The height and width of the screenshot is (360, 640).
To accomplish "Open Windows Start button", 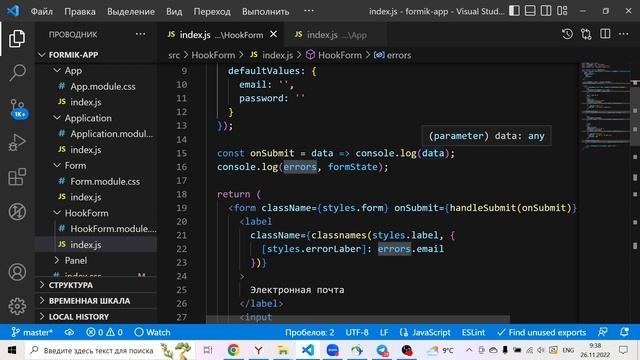I will tap(12, 350).
